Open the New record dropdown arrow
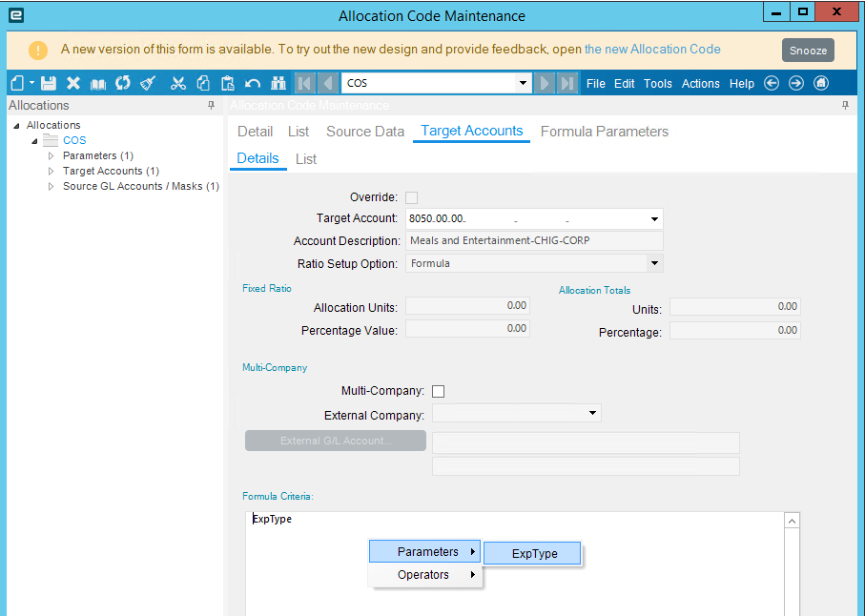 [x=31, y=83]
